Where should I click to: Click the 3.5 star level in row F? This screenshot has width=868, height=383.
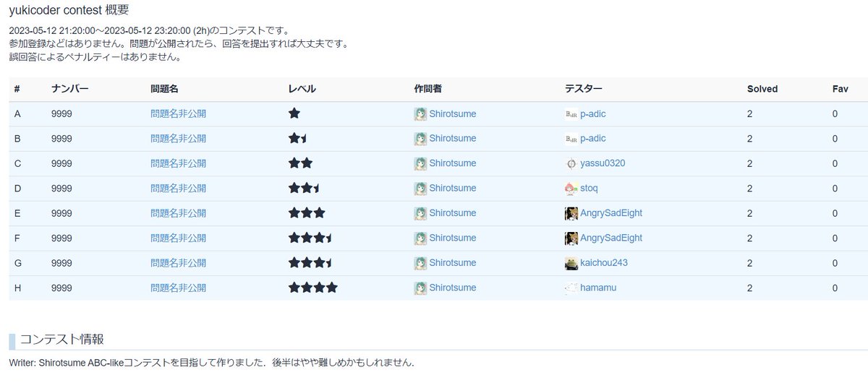click(310, 238)
